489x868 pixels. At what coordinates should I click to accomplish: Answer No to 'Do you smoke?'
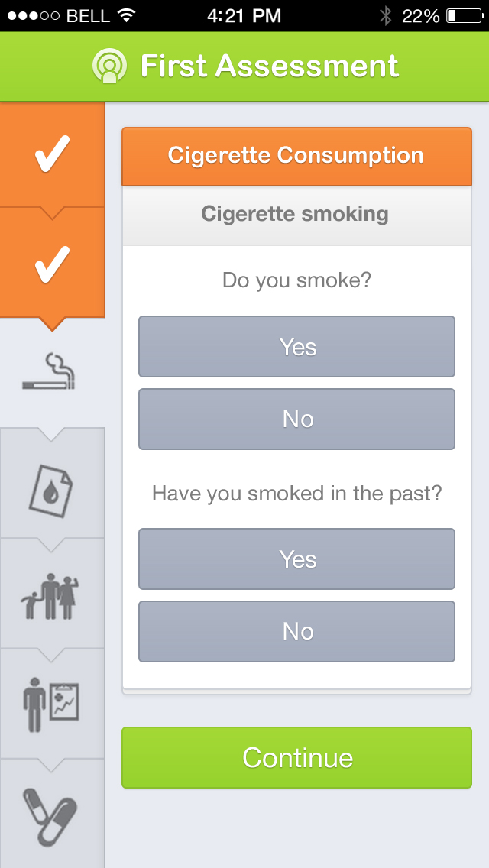[x=296, y=419]
